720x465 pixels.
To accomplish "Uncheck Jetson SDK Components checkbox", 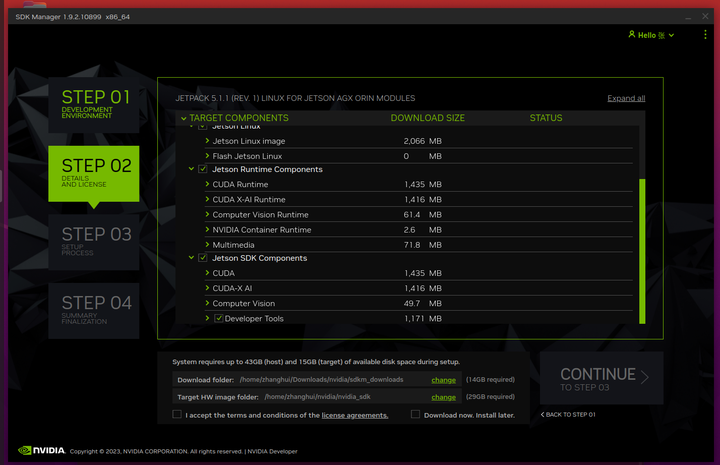I will (202, 258).
